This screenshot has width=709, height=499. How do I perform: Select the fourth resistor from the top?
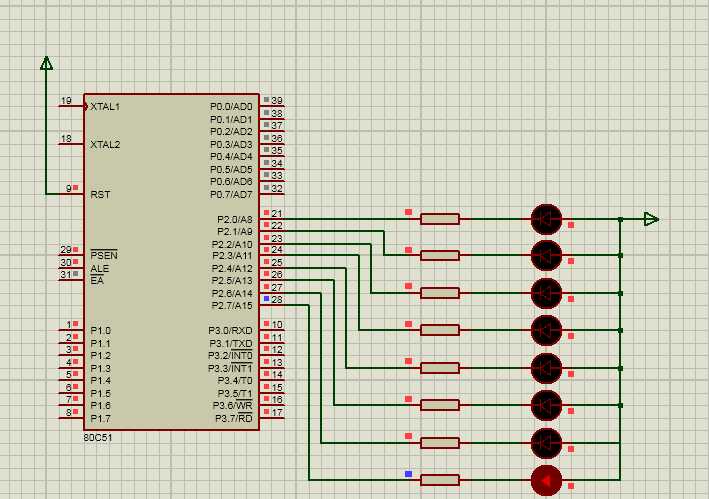pyautogui.click(x=440, y=330)
